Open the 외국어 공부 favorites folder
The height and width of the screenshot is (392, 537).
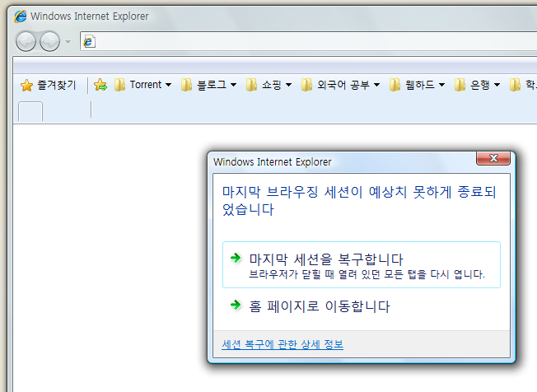click(340, 85)
